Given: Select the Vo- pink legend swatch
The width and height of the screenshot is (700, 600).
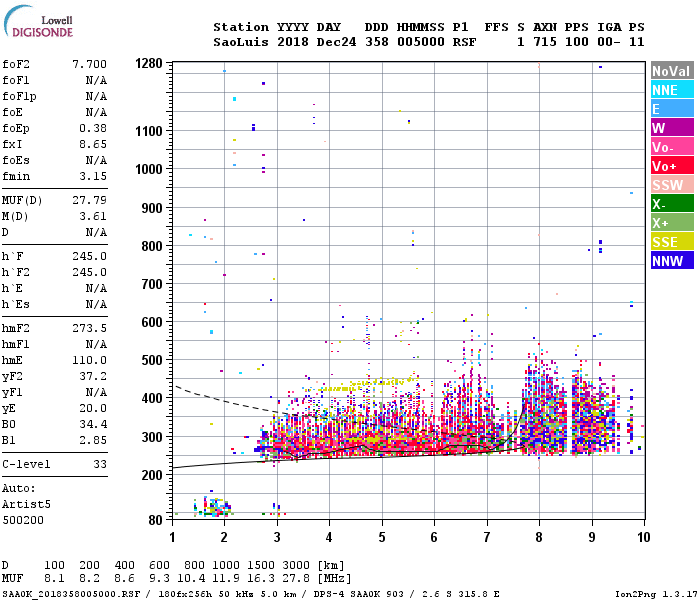Looking at the screenshot, I should point(672,147).
